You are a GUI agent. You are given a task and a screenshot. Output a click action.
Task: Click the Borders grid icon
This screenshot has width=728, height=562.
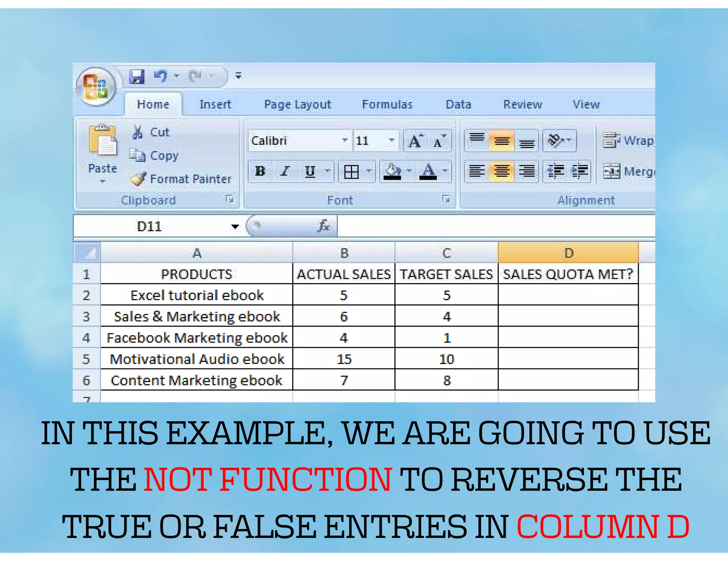351,172
